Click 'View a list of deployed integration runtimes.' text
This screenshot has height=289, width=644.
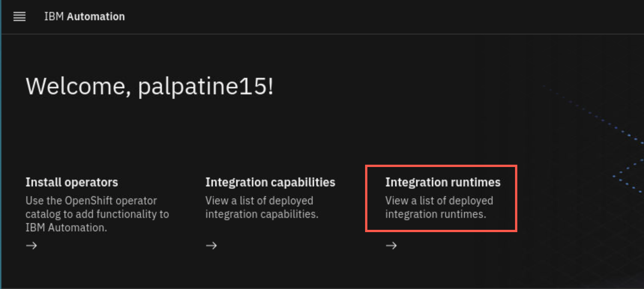(439, 207)
